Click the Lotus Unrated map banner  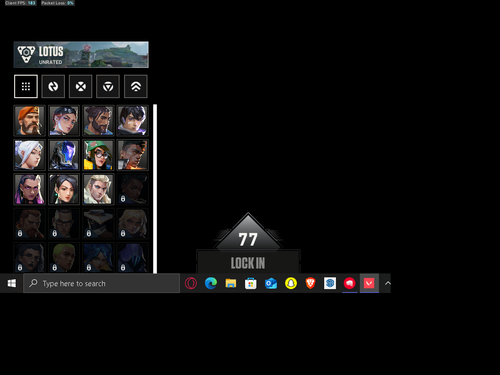pyautogui.click(x=81, y=55)
